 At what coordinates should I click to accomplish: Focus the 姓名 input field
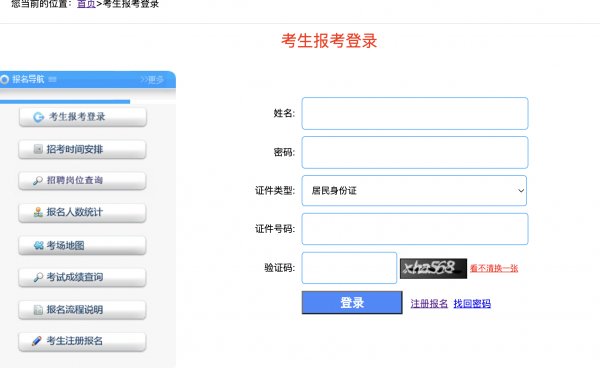(x=415, y=114)
